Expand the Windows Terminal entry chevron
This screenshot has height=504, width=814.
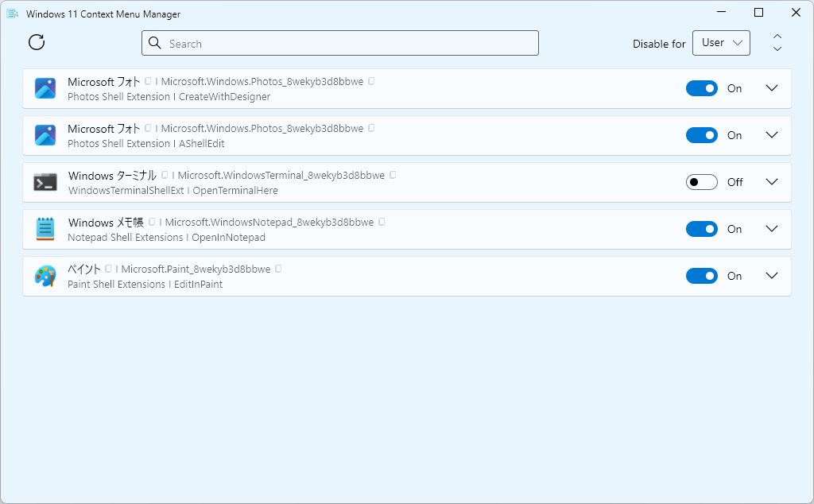[x=771, y=182]
